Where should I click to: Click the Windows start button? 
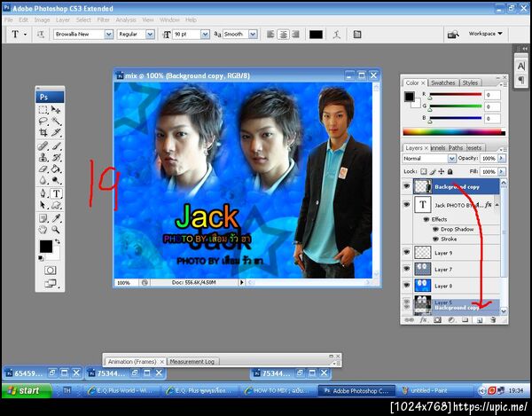(27, 390)
